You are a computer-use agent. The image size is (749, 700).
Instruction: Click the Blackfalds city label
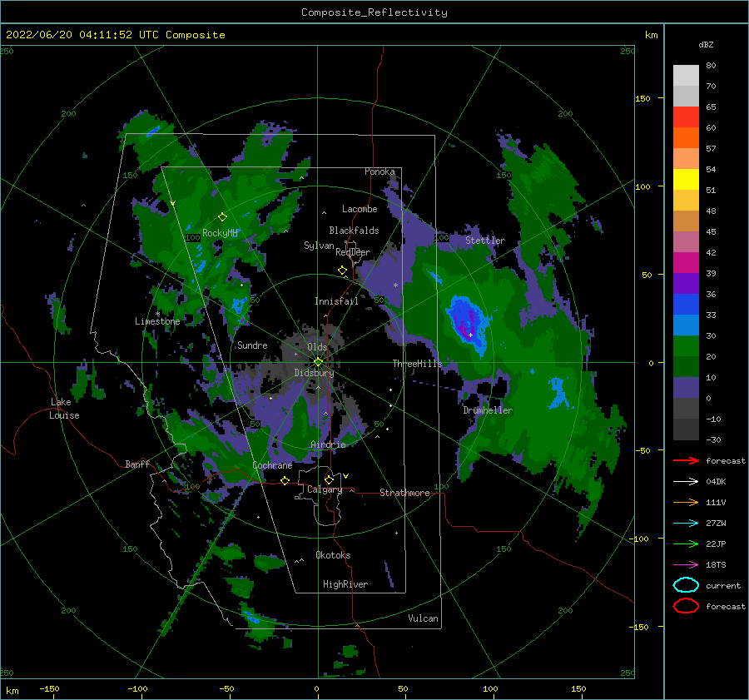pos(354,231)
